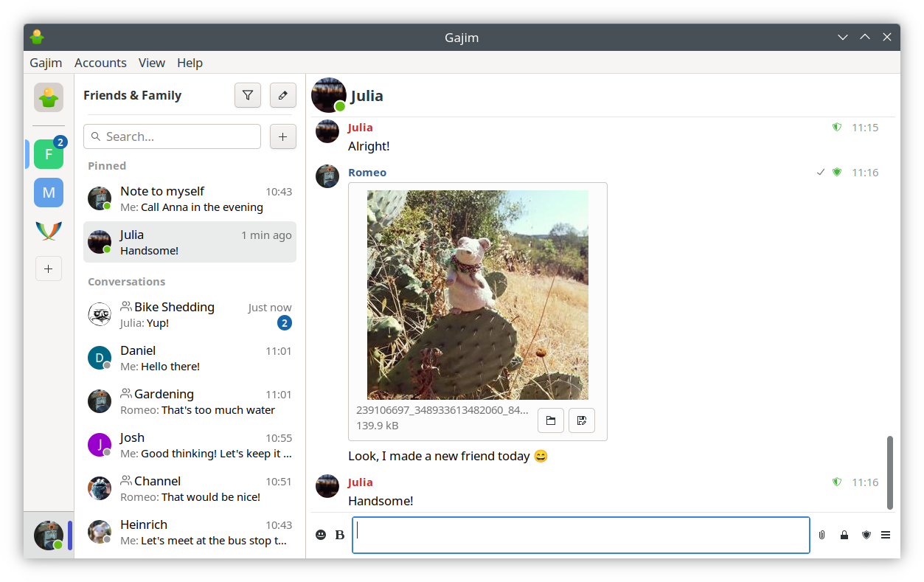
Task: Open the Gardening group chat
Action: tap(190, 401)
